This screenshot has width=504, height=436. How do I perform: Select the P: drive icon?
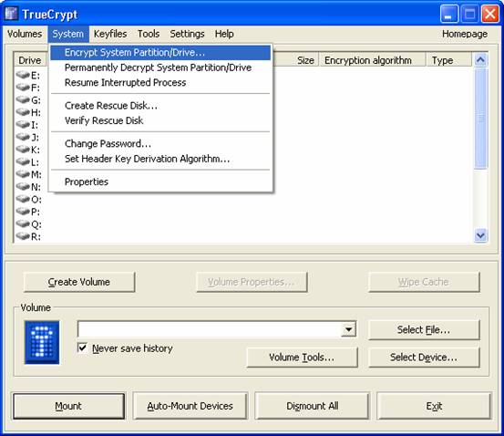pyautogui.click(x=23, y=212)
